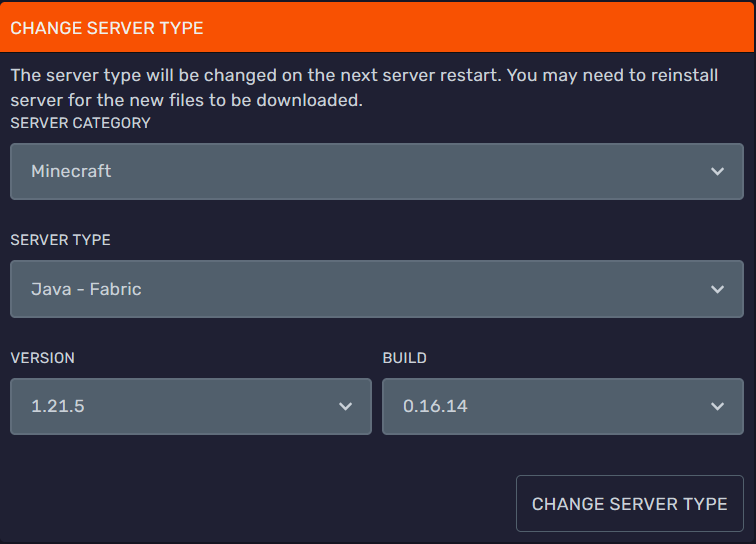Click the 1.21.5 version value
The image size is (756, 544).
pos(57,406)
